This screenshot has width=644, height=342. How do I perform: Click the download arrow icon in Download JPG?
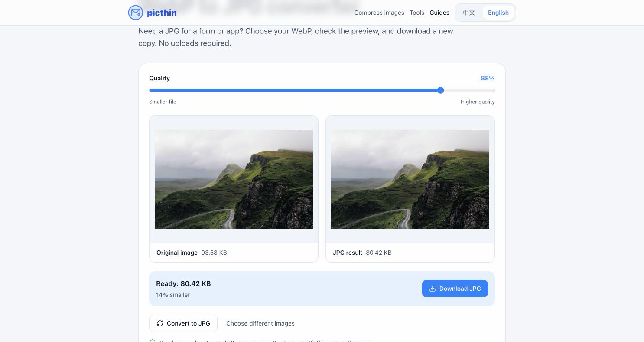pos(432,289)
